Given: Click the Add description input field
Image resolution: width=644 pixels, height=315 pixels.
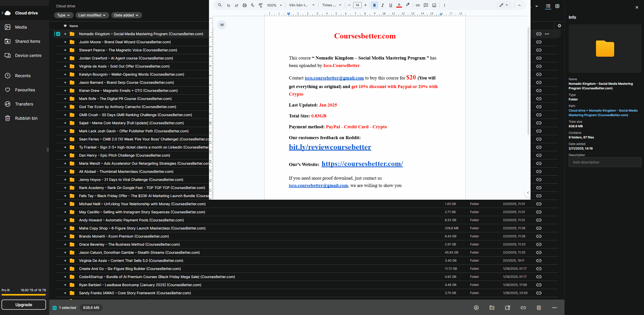Looking at the screenshot, I should [605, 162].
